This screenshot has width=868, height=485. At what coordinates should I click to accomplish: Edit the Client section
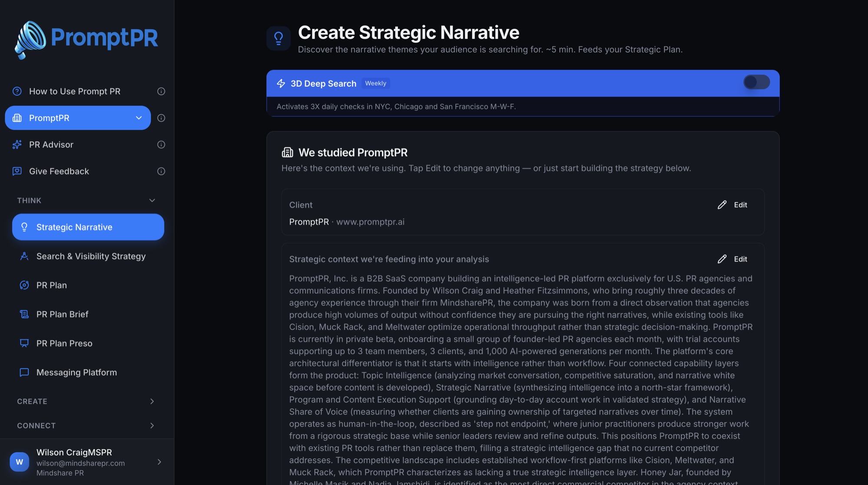(733, 205)
